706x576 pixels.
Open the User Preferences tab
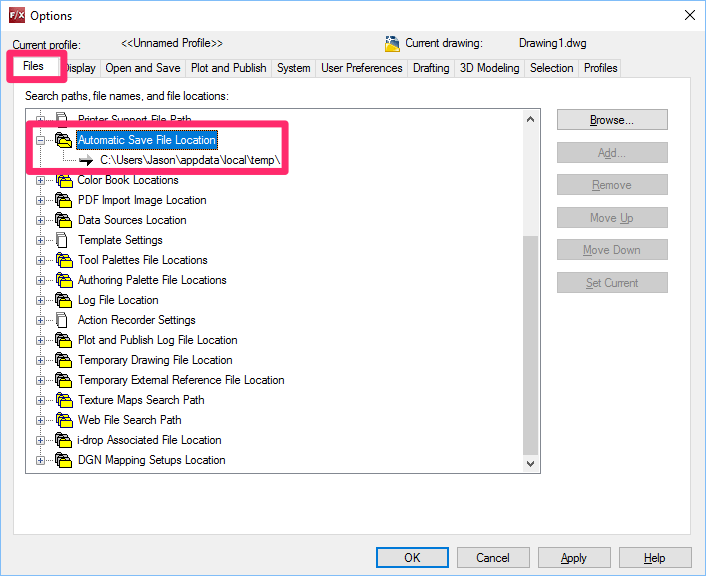pyautogui.click(x=362, y=68)
